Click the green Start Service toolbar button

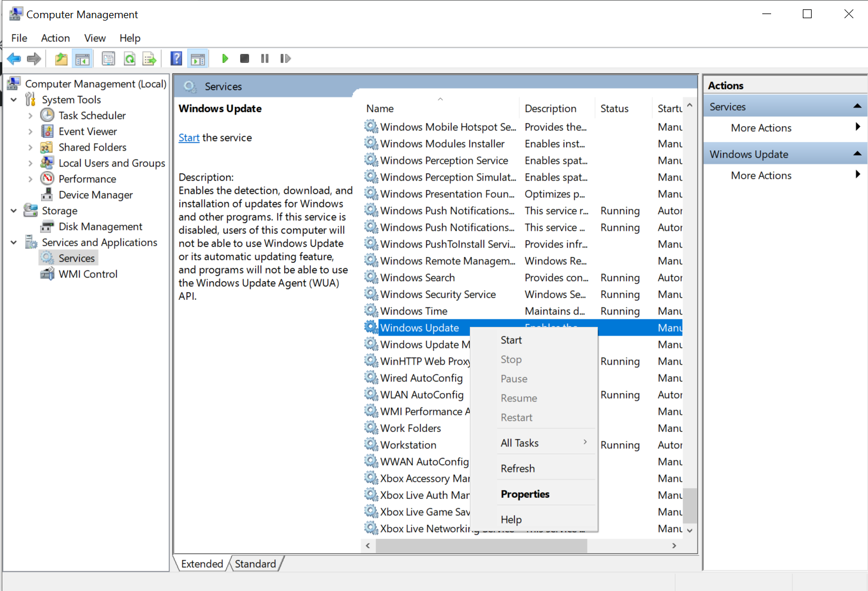[x=225, y=59]
